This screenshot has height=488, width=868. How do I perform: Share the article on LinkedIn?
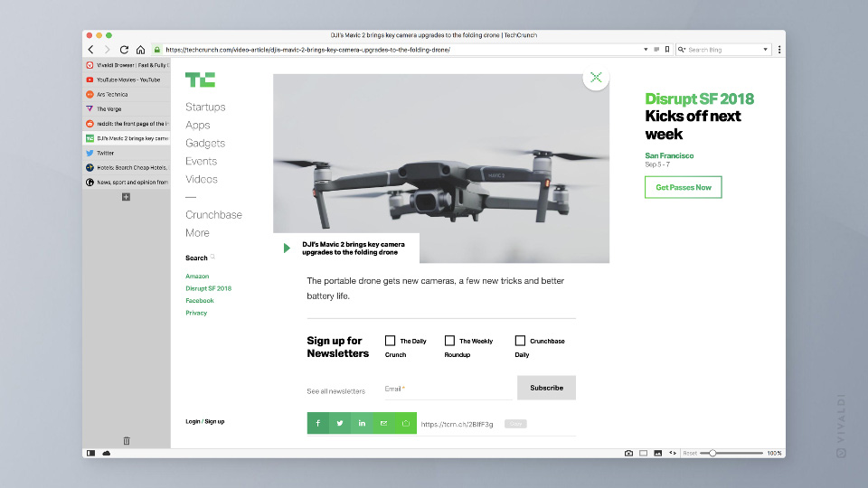[x=362, y=423]
